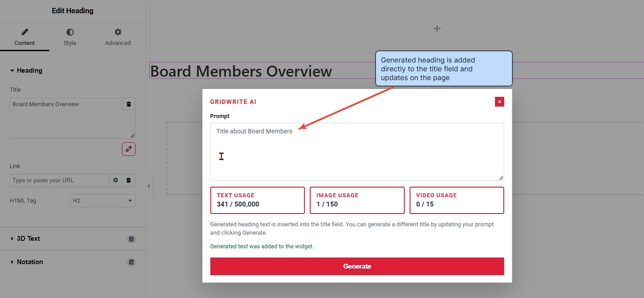Click into the Title text area

click(x=66, y=118)
